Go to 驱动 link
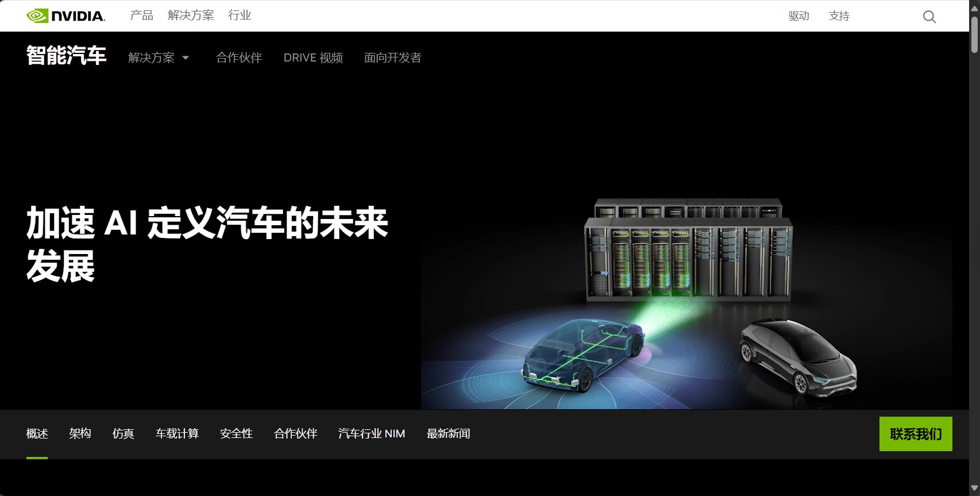The height and width of the screenshot is (496, 980). pyautogui.click(x=798, y=16)
